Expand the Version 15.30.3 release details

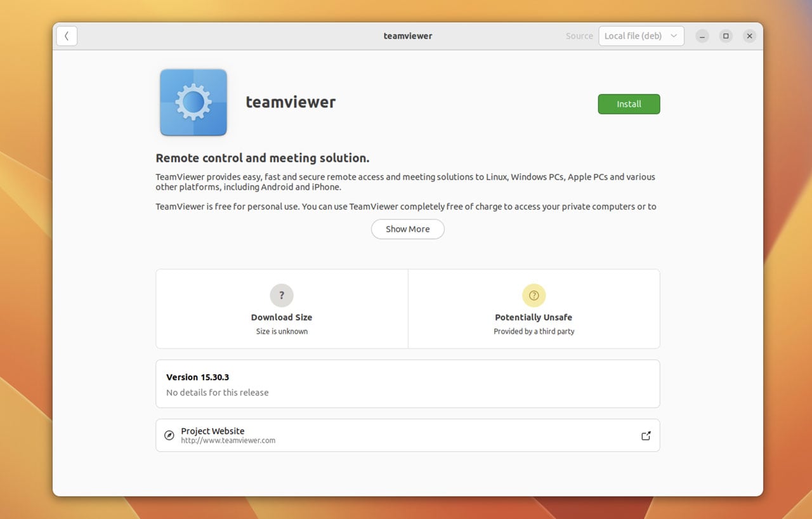(407, 383)
